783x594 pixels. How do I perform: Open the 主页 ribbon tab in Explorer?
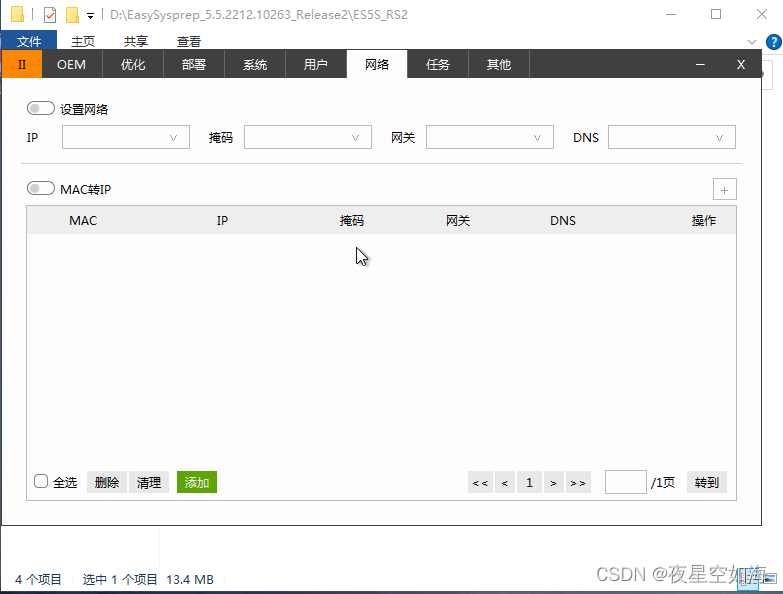83,41
